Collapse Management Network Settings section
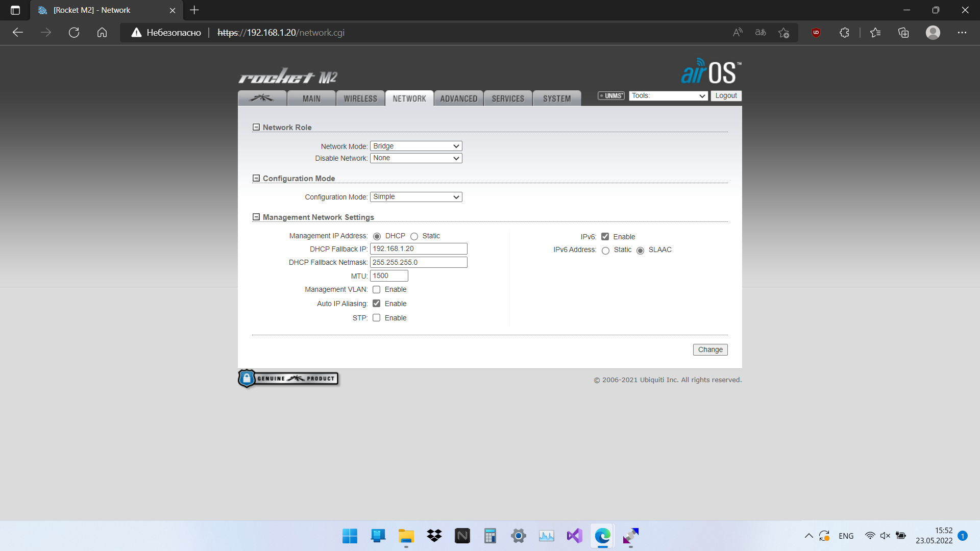The height and width of the screenshot is (551, 980). tap(256, 217)
